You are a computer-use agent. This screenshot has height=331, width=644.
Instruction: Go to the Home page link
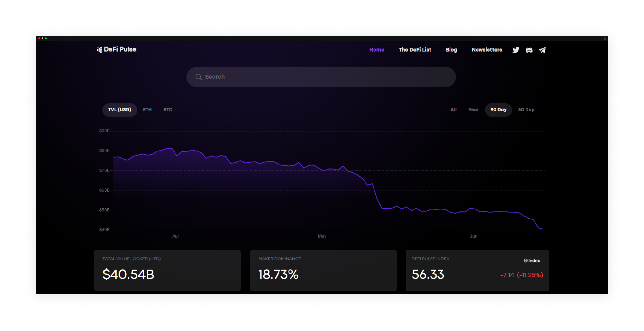click(x=376, y=50)
